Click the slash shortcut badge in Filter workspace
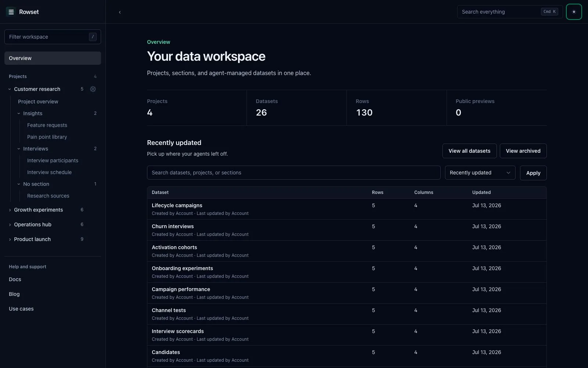Viewport: 588px width, 368px height. (x=93, y=37)
